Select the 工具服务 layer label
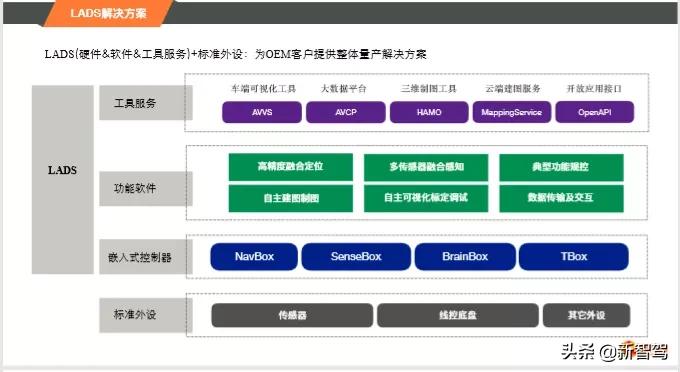 [145, 103]
